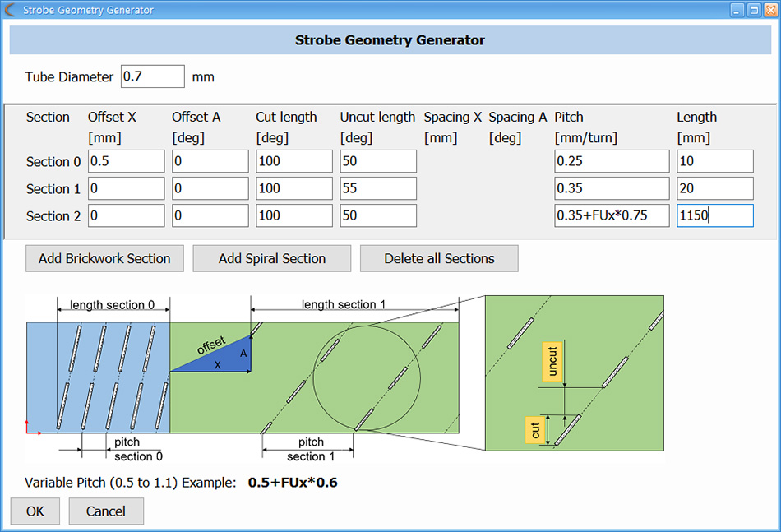This screenshot has height=532, width=781.
Task: Select Section 0 Pitch field showing 0.25
Action: point(612,161)
